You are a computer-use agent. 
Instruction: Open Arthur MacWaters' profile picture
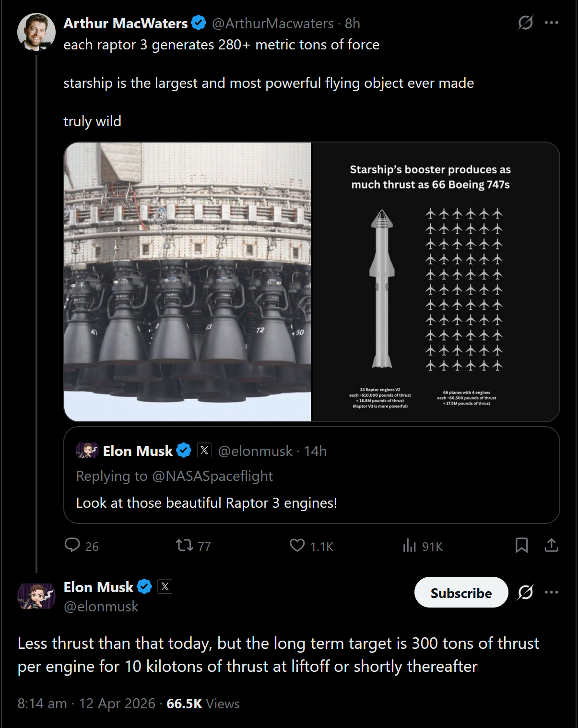(x=36, y=32)
